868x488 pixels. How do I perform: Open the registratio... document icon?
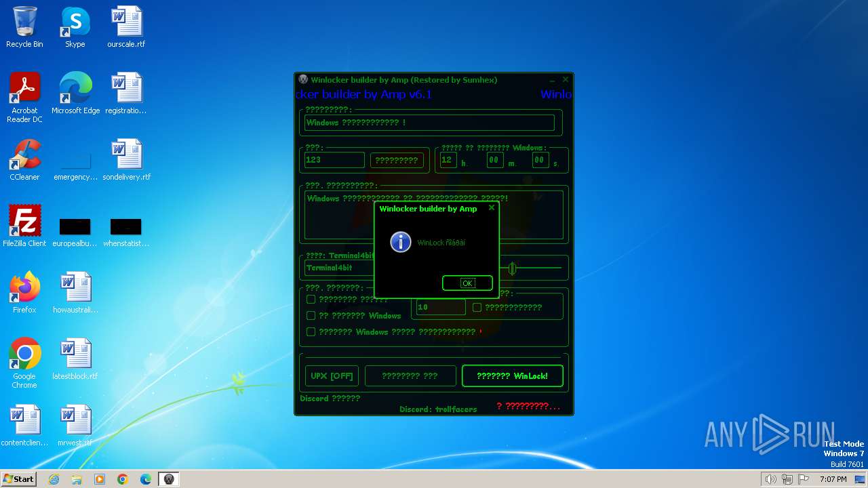(126, 94)
